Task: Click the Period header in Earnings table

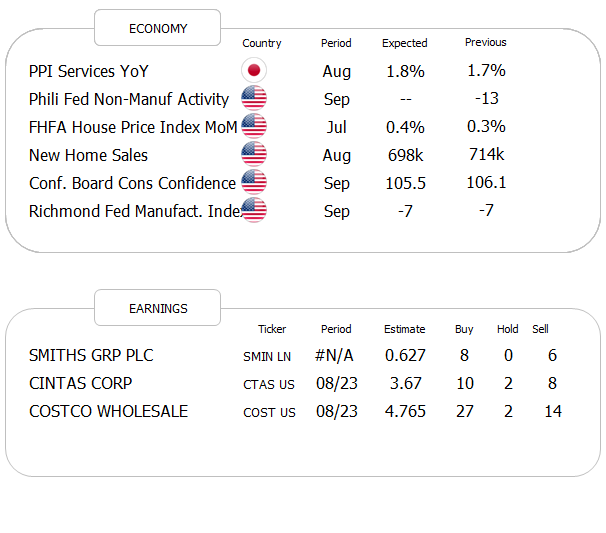Action: (336, 329)
